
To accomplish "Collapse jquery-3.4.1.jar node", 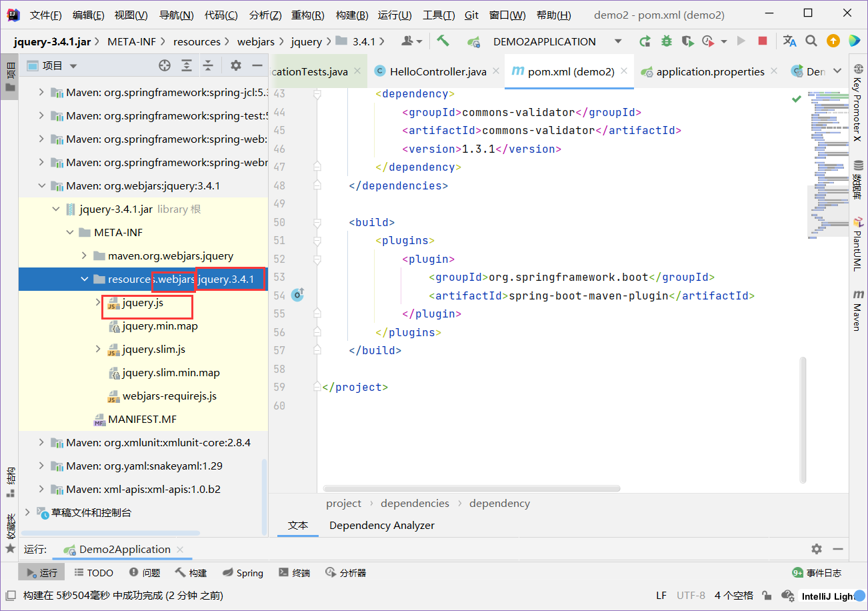I will pyautogui.click(x=56, y=209).
